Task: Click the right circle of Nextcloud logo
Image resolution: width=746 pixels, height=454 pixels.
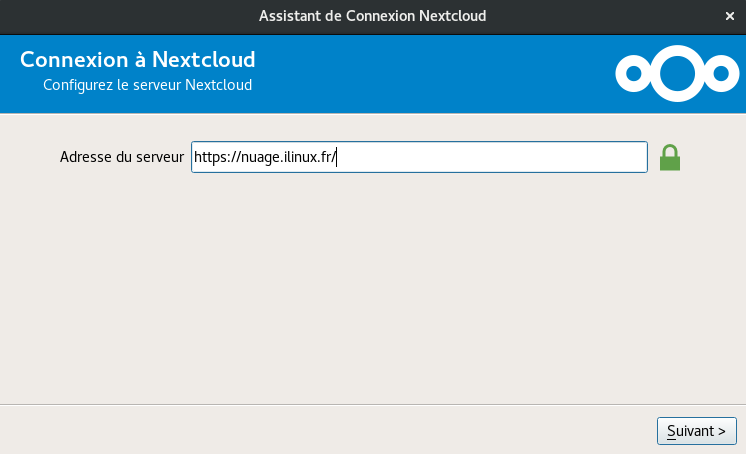Action: coord(721,72)
